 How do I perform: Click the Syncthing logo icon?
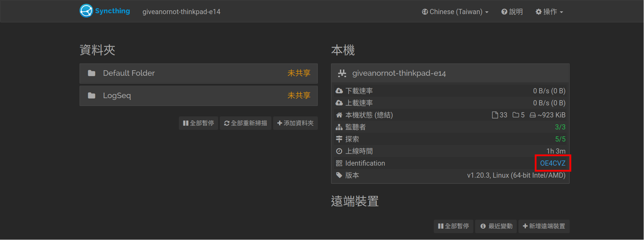tap(86, 11)
